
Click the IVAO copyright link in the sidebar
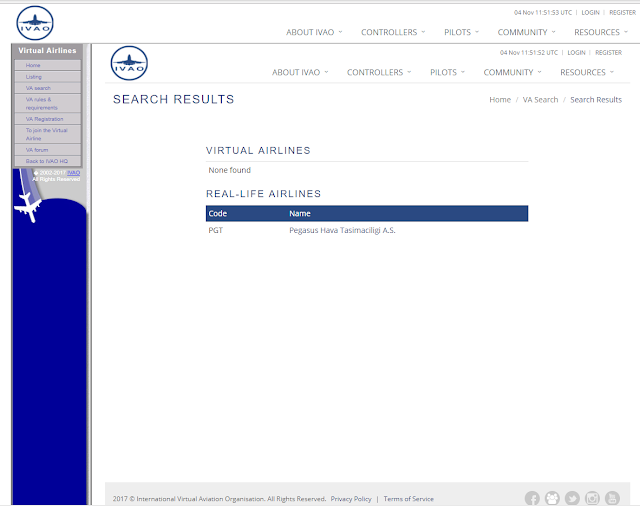click(73, 173)
